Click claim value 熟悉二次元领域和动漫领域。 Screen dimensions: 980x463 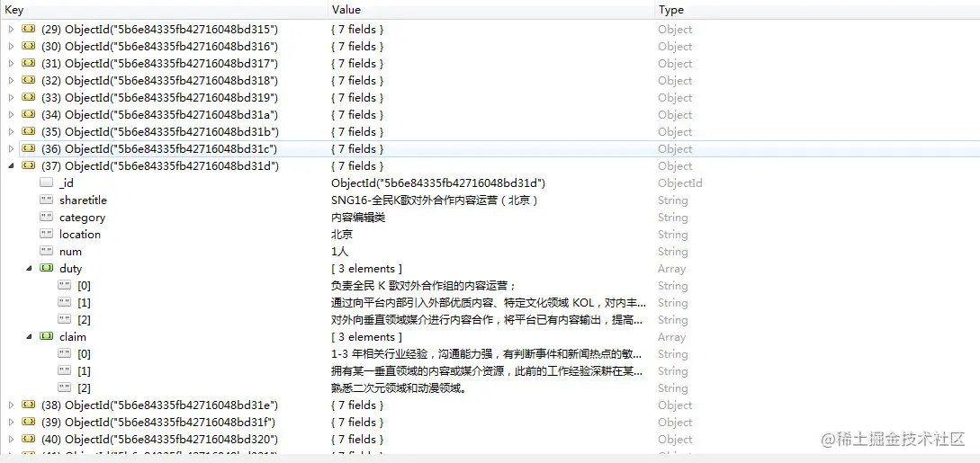tap(400, 387)
